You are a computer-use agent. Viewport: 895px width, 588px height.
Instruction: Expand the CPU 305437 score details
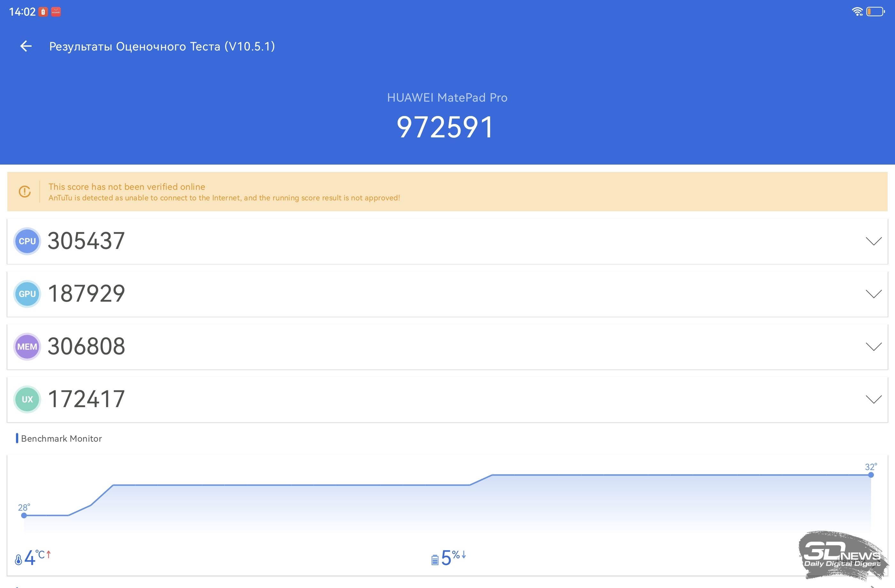(874, 241)
